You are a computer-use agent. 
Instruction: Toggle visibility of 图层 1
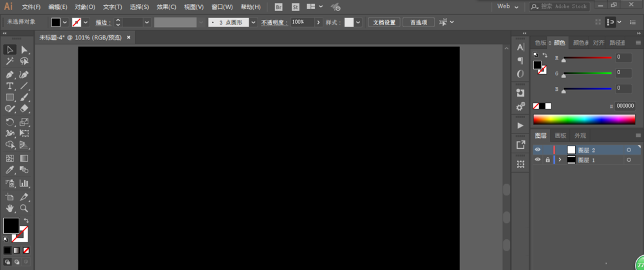(x=538, y=160)
